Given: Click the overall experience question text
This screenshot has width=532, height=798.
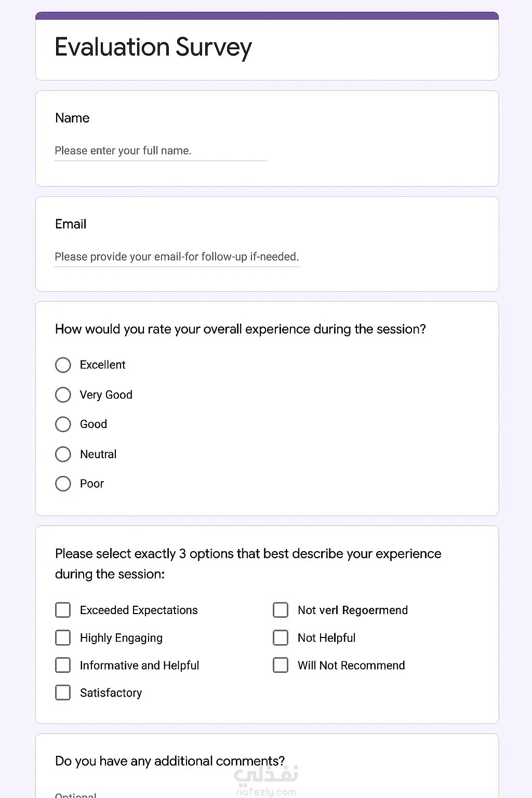Looking at the screenshot, I should (x=240, y=329).
